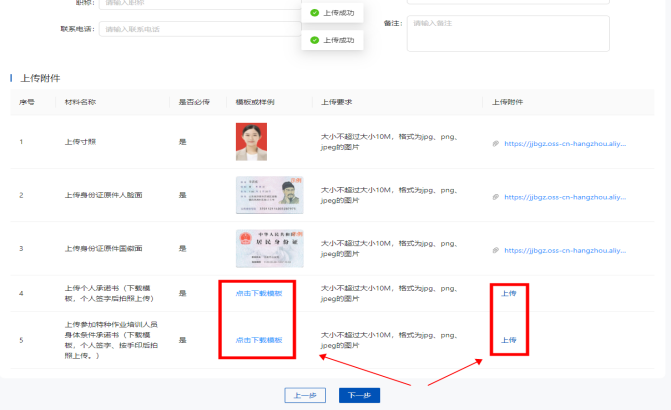Open uploaded file link in 上传寸照 row
The width and height of the screenshot is (671, 410).
coord(565,143)
